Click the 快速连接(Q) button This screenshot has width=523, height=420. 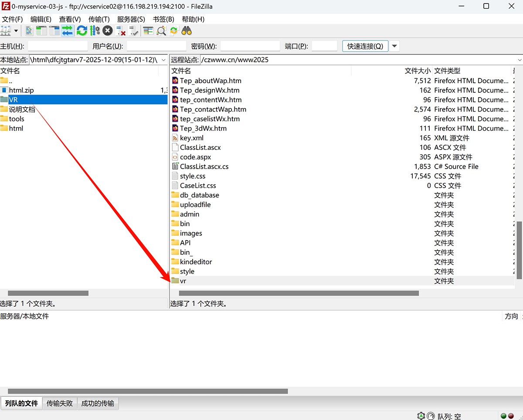coord(365,46)
